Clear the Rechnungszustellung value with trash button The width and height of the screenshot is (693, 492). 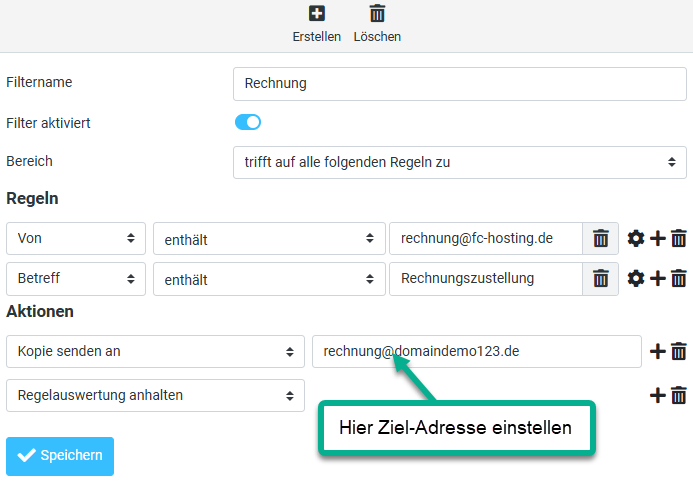600,278
